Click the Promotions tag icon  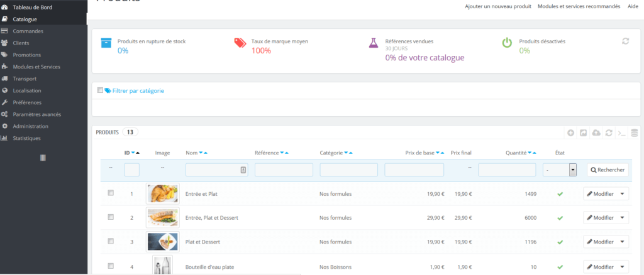(x=4, y=55)
